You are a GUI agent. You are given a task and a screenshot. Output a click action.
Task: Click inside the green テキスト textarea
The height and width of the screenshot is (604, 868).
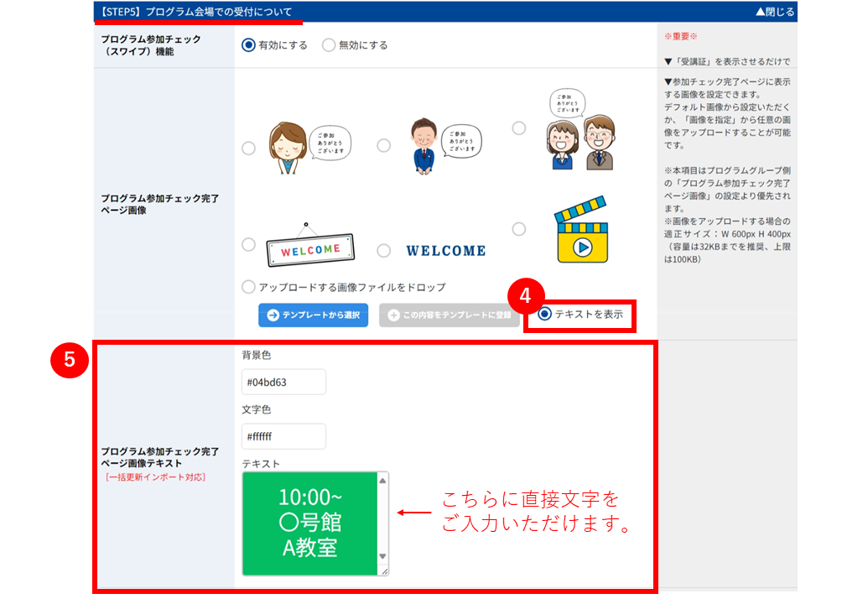(x=310, y=523)
